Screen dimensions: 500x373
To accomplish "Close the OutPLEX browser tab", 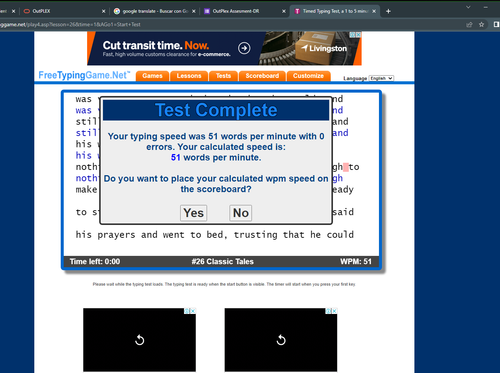I will pos(103,11).
